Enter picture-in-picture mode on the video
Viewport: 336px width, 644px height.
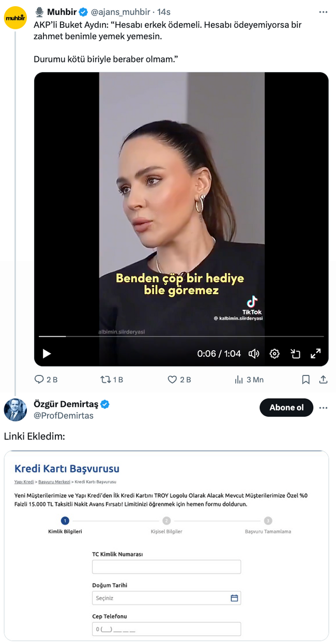point(295,354)
